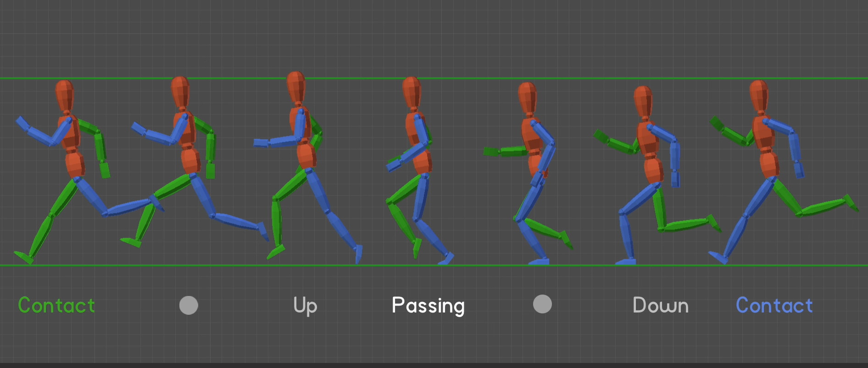Click the blue Contact label
This screenshot has width=868, height=368.
[x=774, y=306]
